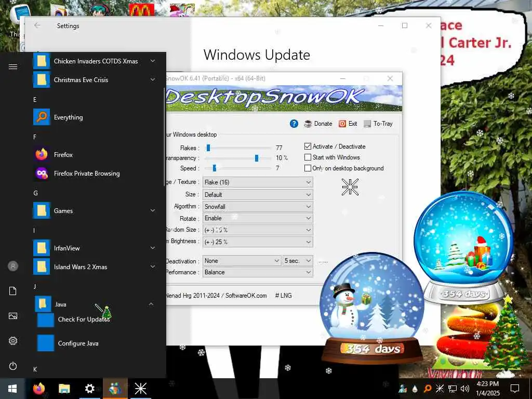Viewport: 532px width, 399px height.
Task: Open the user account icon in Start menu
Action: point(13,266)
